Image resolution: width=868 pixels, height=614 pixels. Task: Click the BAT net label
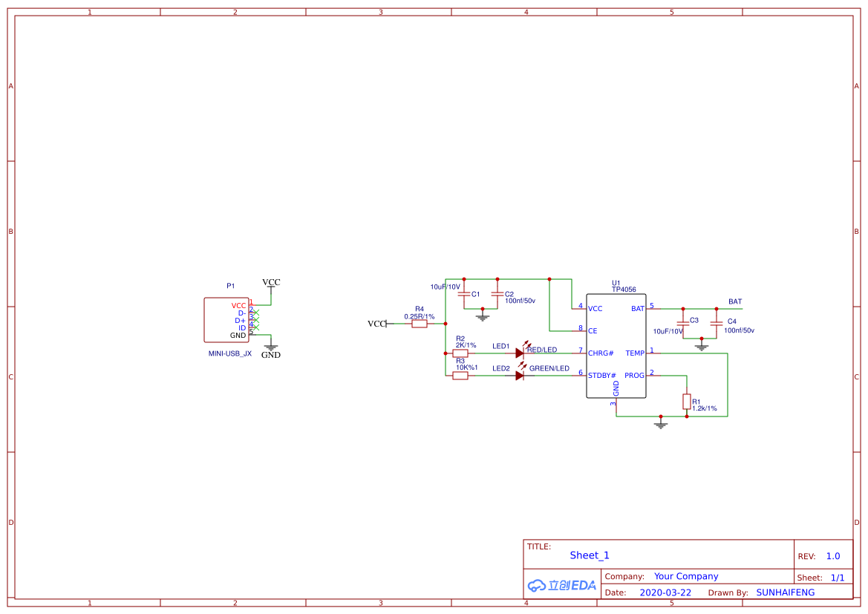tap(734, 301)
